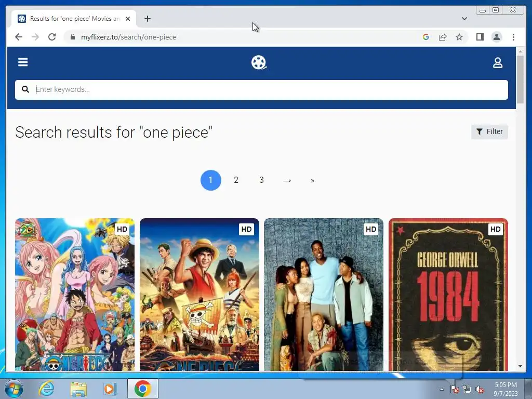Open the hamburger navigation menu
The height and width of the screenshot is (399, 532).
point(23,62)
